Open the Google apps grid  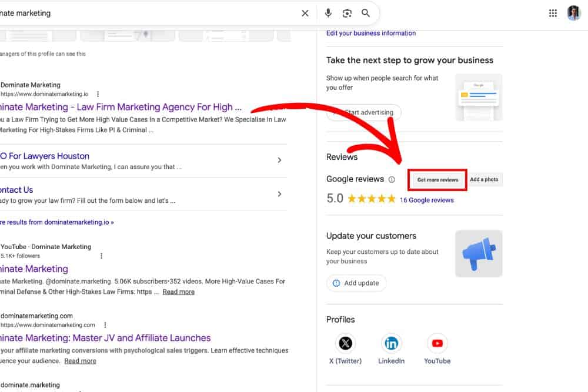point(553,13)
